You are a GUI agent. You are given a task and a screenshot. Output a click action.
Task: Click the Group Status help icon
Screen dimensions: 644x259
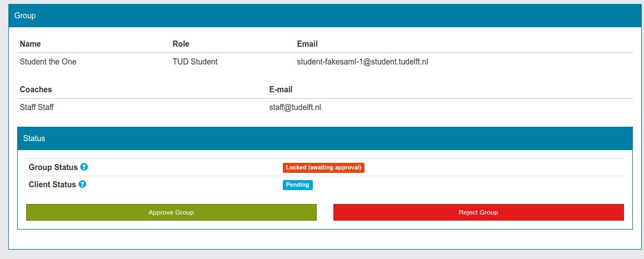click(84, 167)
